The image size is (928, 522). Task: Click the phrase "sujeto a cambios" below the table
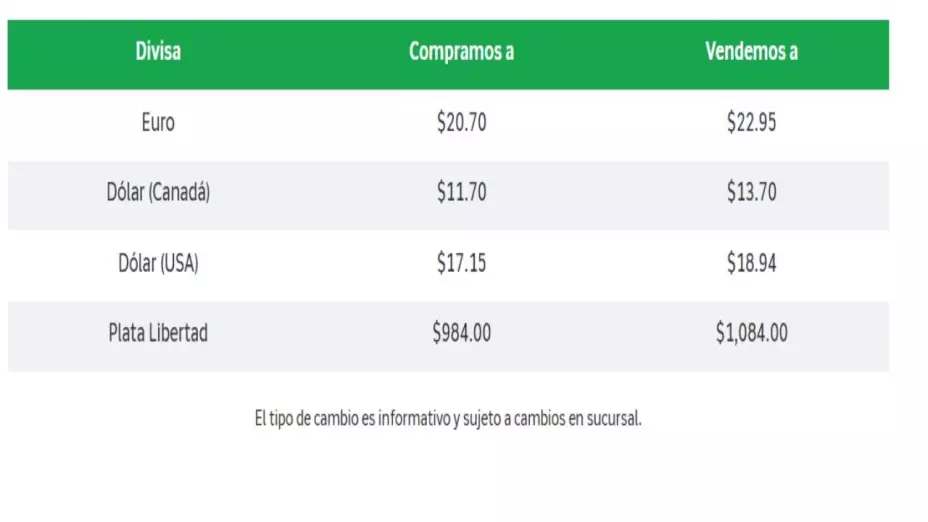pos(498,419)
